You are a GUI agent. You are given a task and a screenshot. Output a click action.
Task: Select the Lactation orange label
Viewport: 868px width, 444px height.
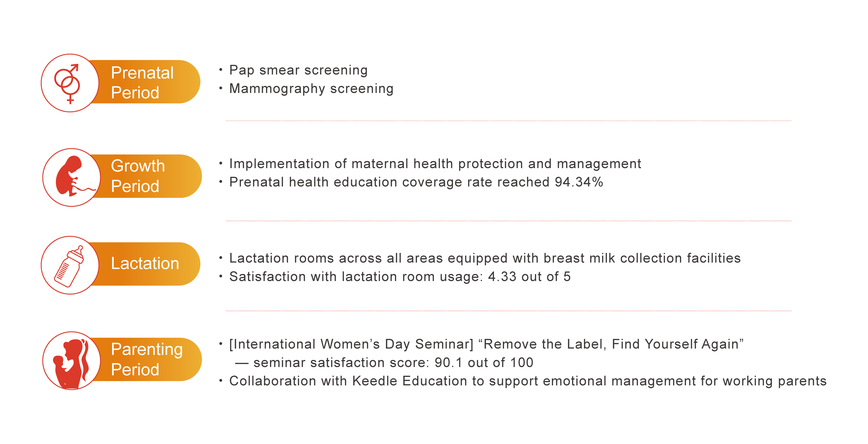[x=145, y=264]
